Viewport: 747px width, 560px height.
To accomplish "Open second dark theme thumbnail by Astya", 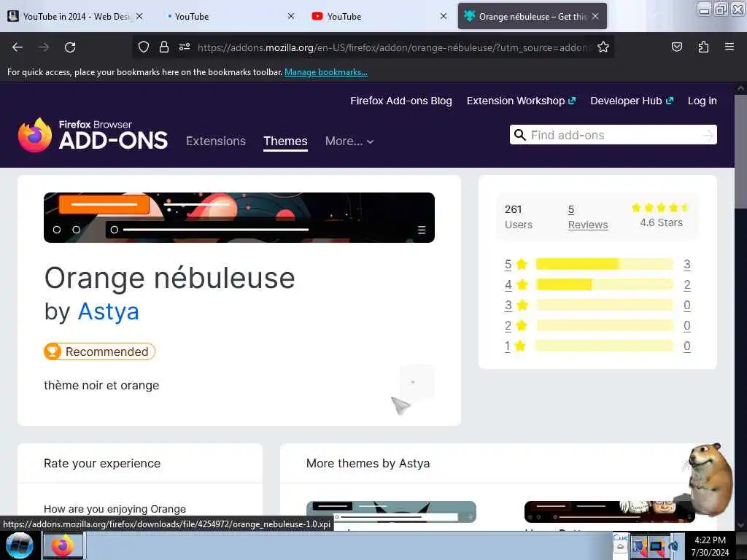I will (x=610, y=512).
